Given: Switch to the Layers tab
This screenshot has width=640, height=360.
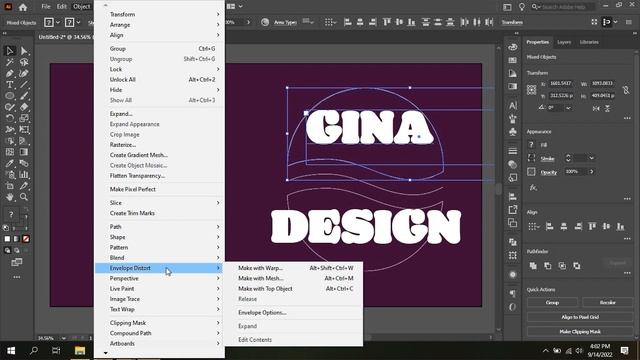Looking at the screenshot, I should click(x=564, y=42).
